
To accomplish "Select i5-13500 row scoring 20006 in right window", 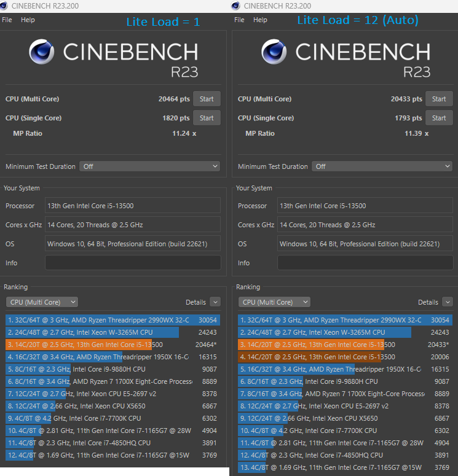I will [x=345, y=357].
